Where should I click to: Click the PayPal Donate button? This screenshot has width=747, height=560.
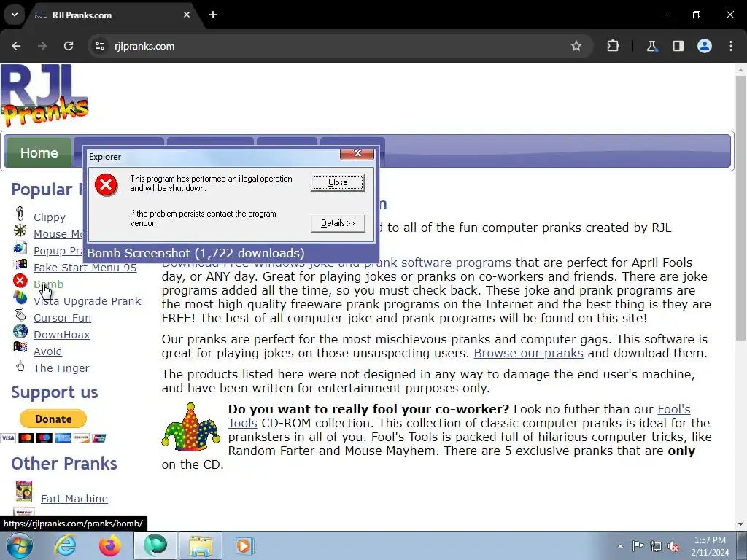point(53,419)
